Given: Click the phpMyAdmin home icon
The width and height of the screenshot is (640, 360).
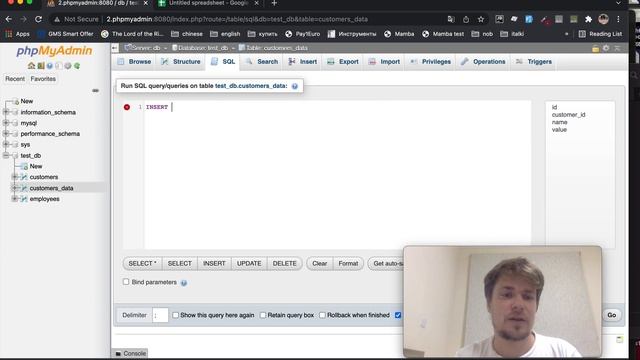Looking at the screenshot, I should [x=31, y=66].
